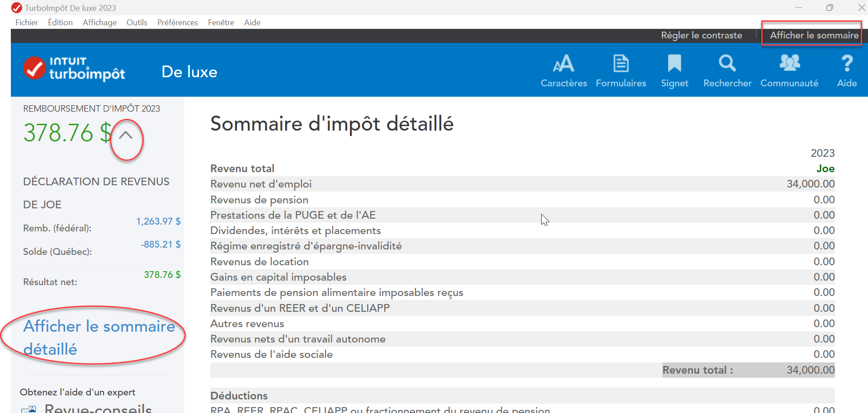Click the Remboursement d'impôt 2023 label
The image size is (868, 413).
pos(91,108)
